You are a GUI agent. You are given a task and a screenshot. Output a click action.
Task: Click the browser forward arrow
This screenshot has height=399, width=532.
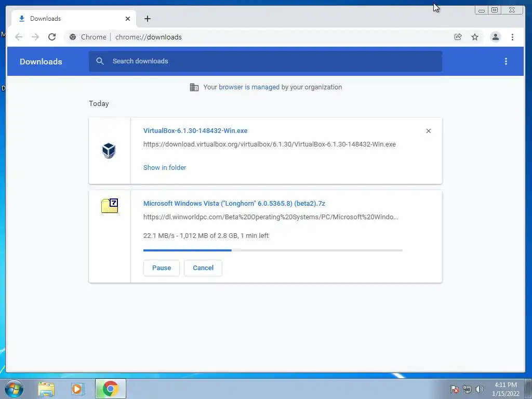35,37
